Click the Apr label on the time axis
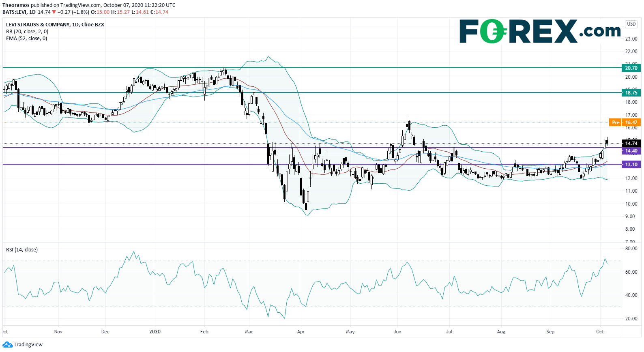Screen dimensions: 644x352 [301, 332]
